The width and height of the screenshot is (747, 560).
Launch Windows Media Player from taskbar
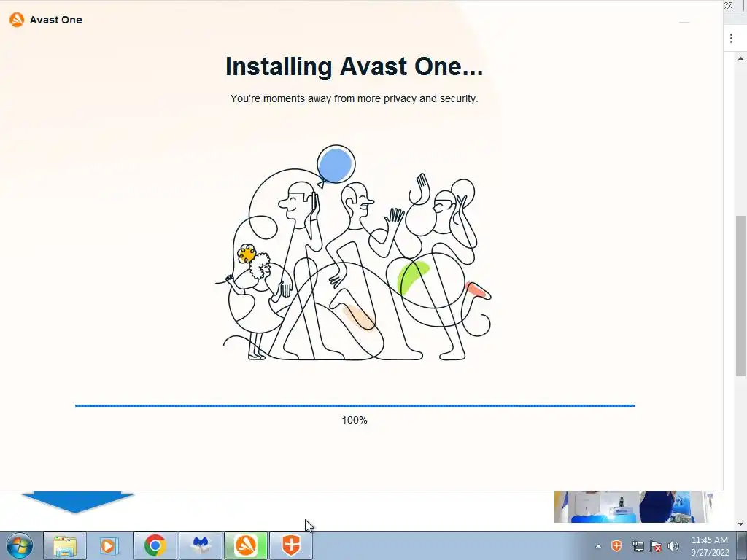[x=109, y=545]
